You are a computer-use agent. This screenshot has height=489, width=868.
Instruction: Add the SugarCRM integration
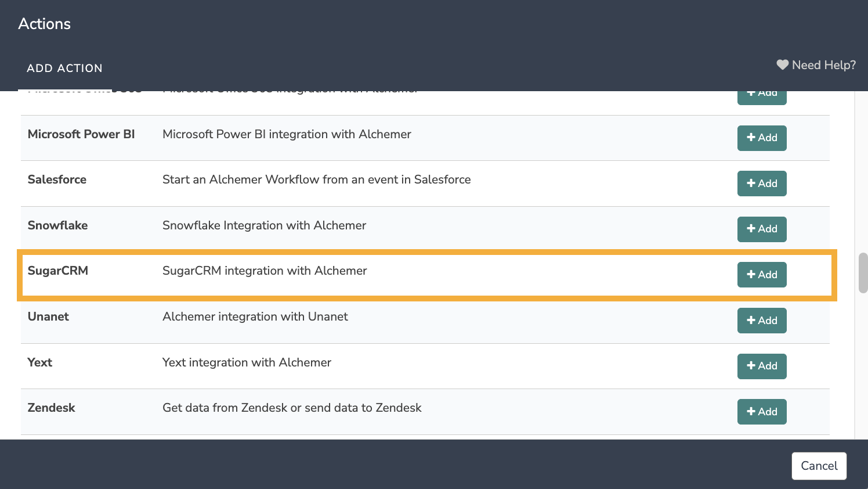761,275
